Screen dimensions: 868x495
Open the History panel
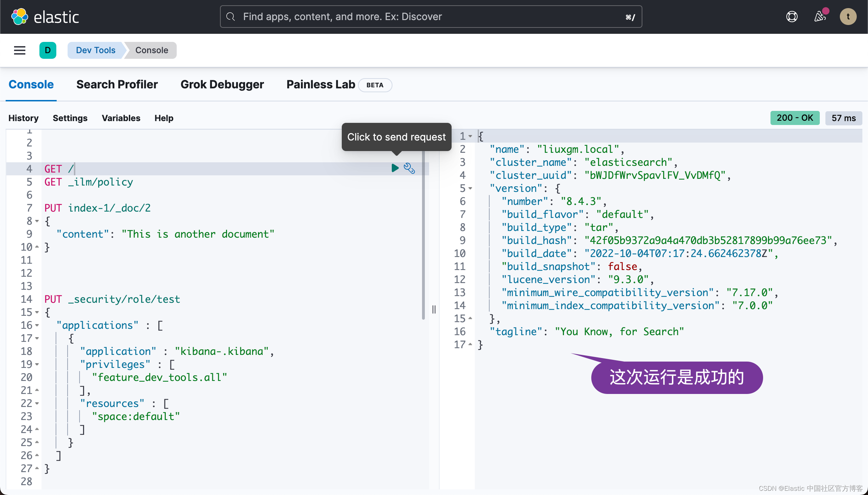point(24,118)
